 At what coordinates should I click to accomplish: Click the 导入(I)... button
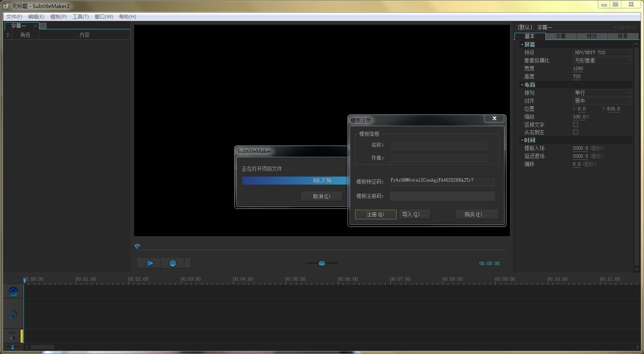click(414, 214)
